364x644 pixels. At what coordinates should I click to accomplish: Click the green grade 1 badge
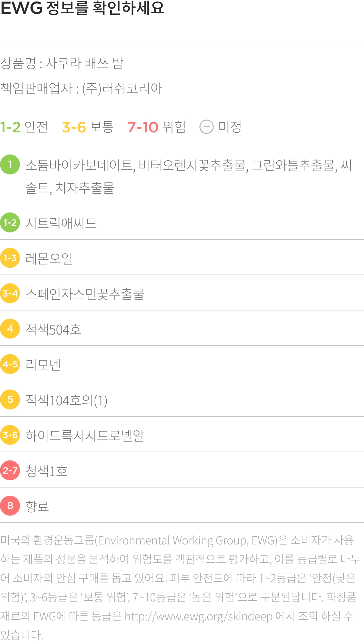[x=10, y=164]
